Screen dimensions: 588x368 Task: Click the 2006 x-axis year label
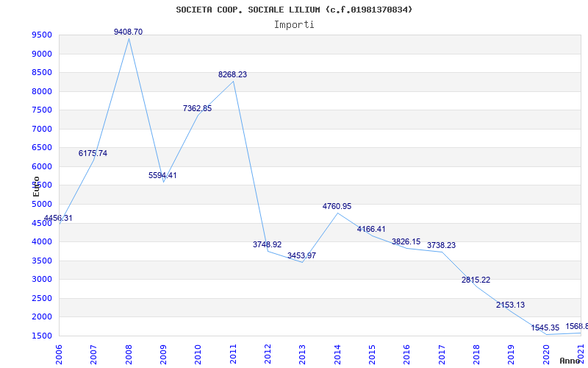point(59,355)
